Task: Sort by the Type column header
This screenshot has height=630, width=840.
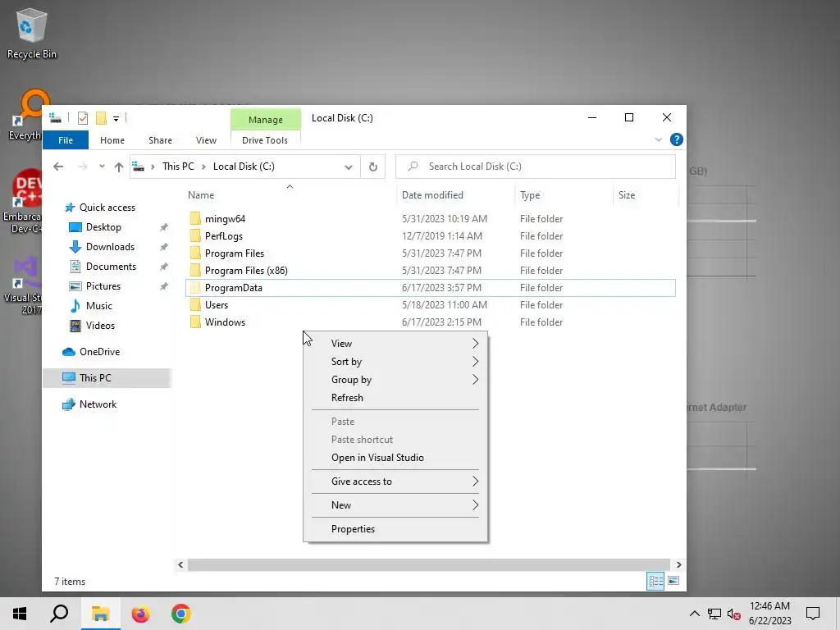Action: (564, 195)
